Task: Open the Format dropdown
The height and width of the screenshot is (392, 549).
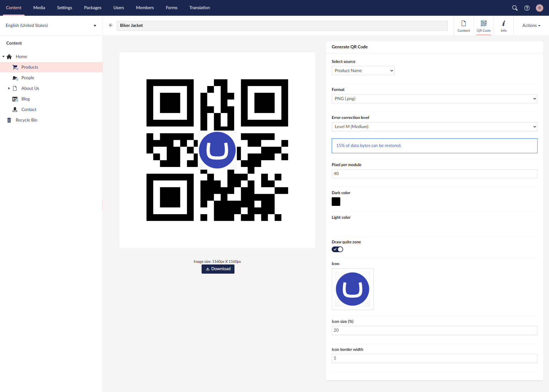Action: coord(434,99)
